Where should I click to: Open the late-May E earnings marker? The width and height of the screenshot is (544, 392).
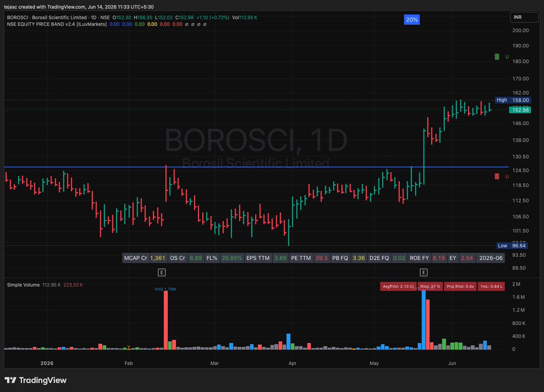click(423, 272)
